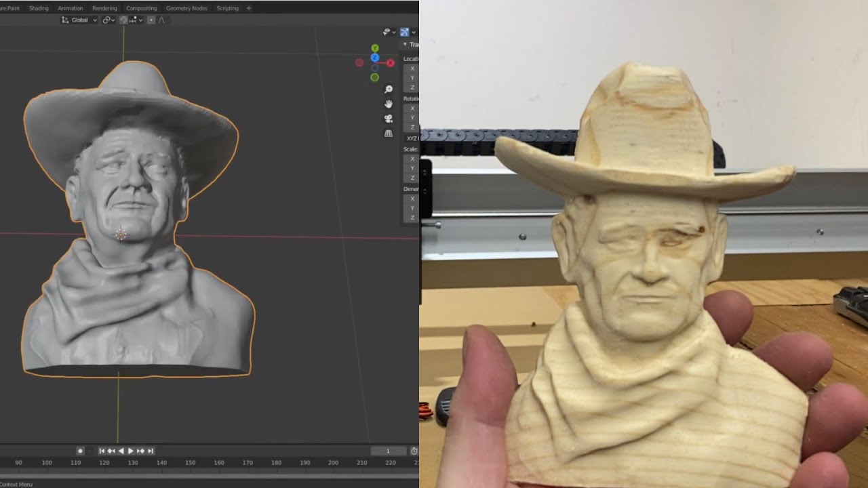Viewport: 868px width, 488px height.
Task: Click the add workspace plus icon
Action: click(248, 8)
